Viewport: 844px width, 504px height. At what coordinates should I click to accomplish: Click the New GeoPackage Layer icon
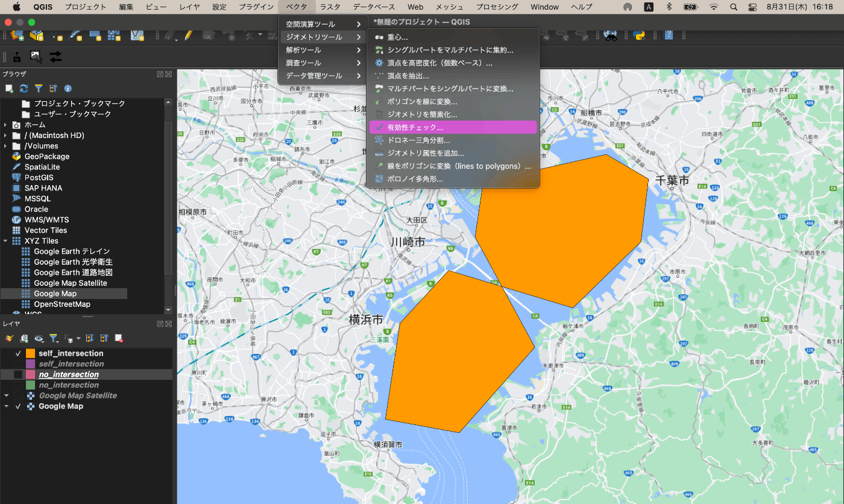click(36, 35)
